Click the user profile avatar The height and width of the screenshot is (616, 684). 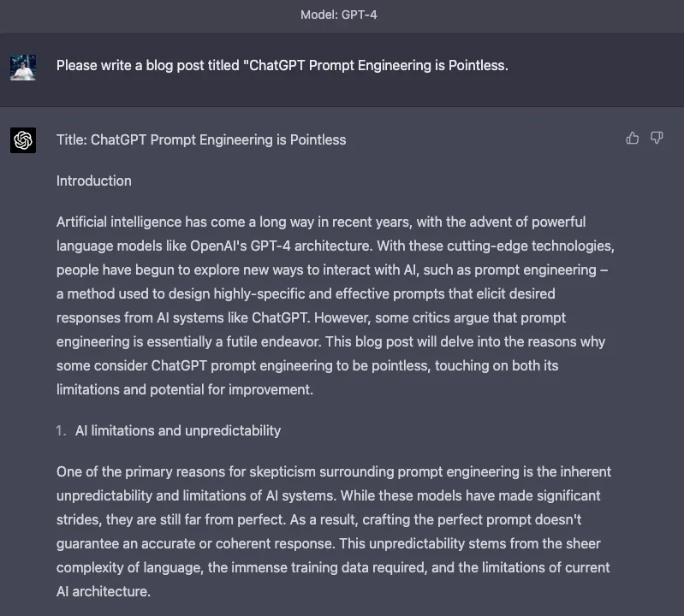(x=23, y=67)
